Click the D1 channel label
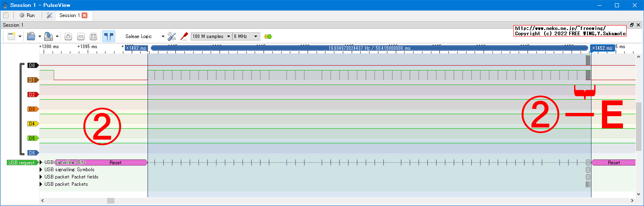This screenshot has height=206, width=644. (32, 80)
